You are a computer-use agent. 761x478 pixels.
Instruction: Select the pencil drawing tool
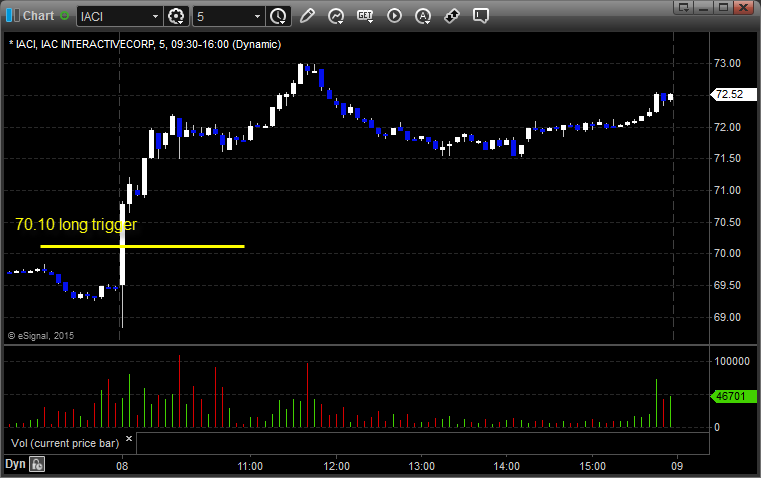pos(307,16)
